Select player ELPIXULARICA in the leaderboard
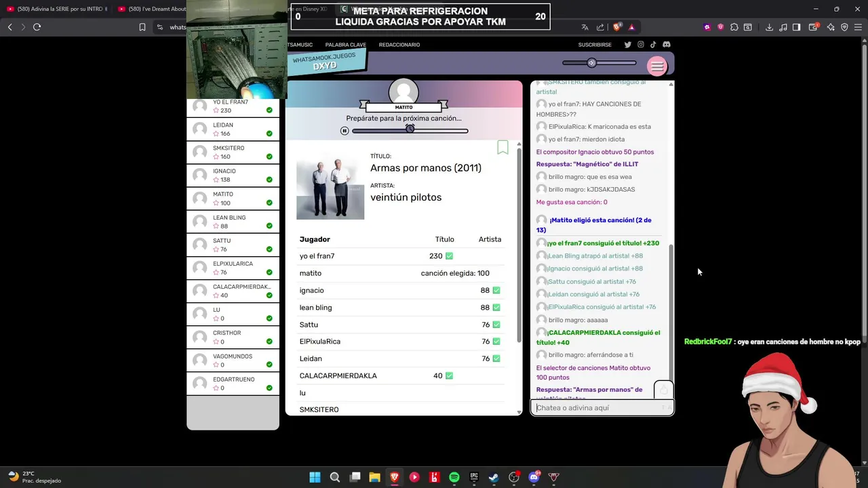868x488 pixels. (x=233, y=268)
